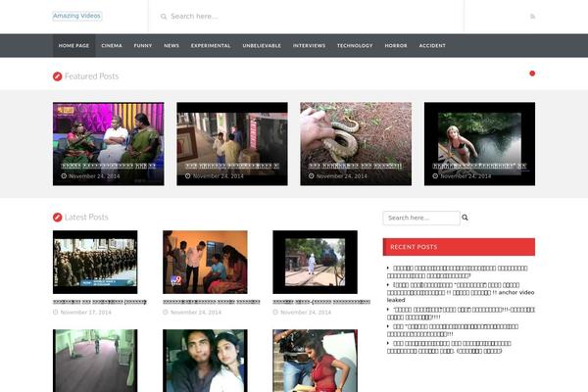Click the title under the train post
The image size is (588, 392).
321,302
